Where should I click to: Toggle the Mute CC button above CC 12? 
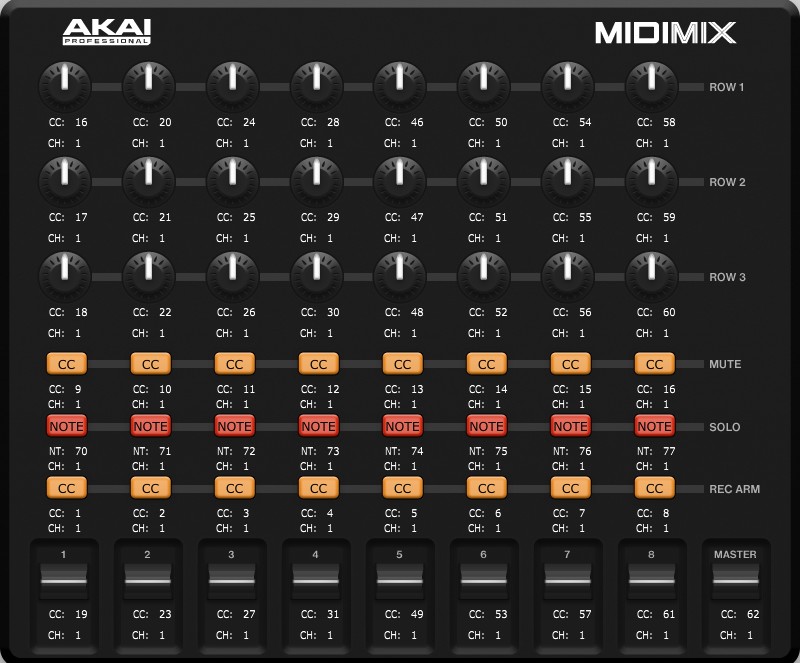tap(318, 364)
